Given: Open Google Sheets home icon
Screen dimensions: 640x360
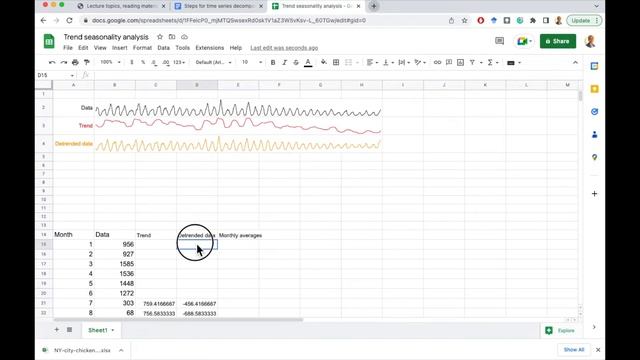Looking at the screenshot, I should (49, 41).
